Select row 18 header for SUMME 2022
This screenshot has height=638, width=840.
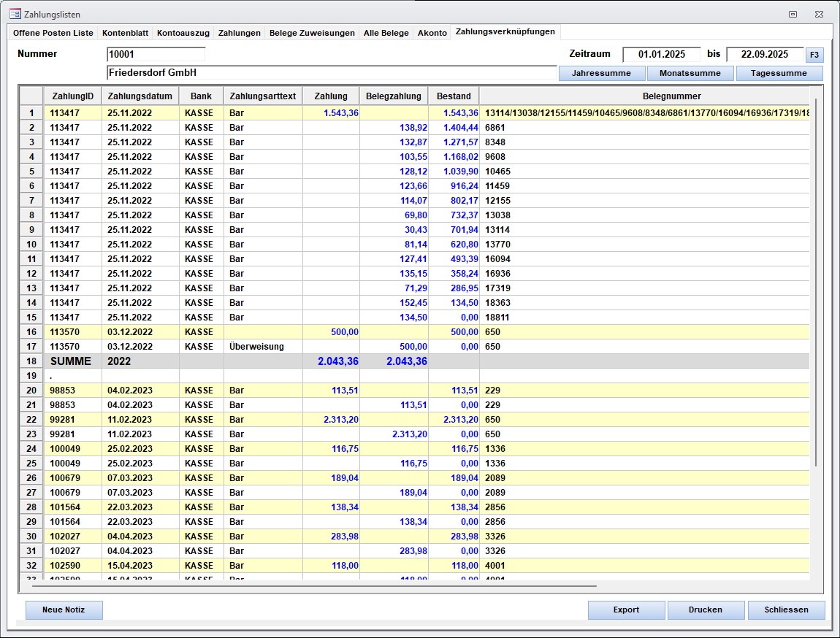tap(31, 361)
